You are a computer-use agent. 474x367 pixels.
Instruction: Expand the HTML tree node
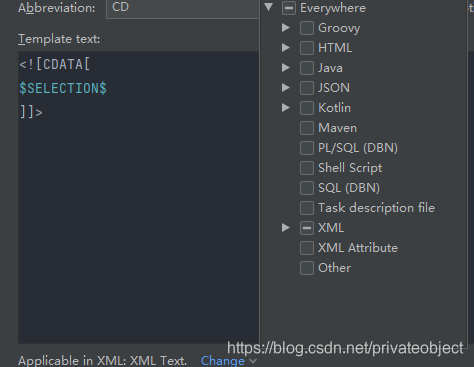pyautogui.click(x=286, y=48)
